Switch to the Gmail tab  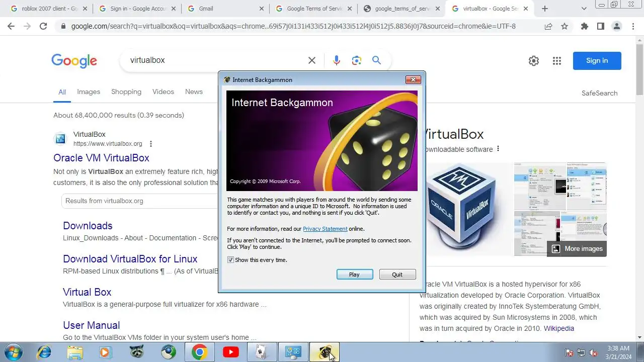click(x=225, y=9)
